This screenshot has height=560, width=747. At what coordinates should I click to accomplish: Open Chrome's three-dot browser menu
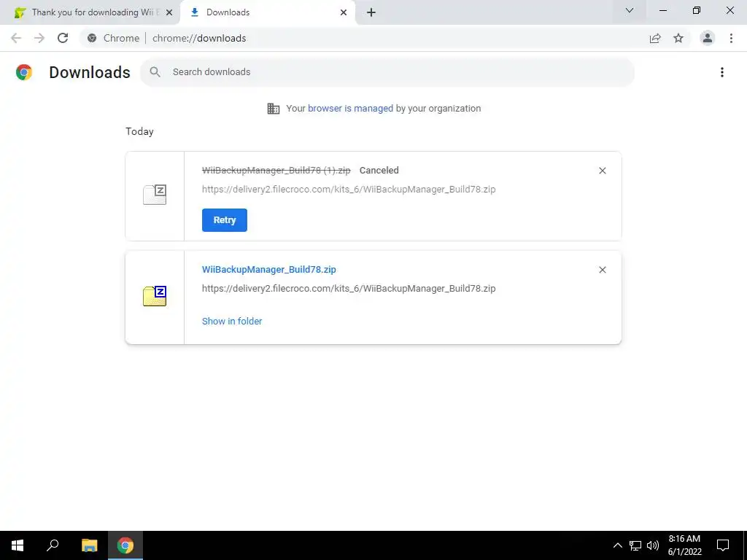(731, 38)
